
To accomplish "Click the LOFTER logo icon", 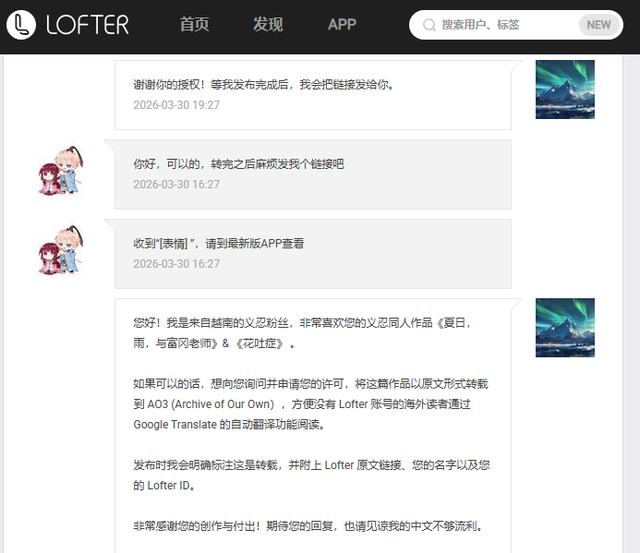I will 21,25.
